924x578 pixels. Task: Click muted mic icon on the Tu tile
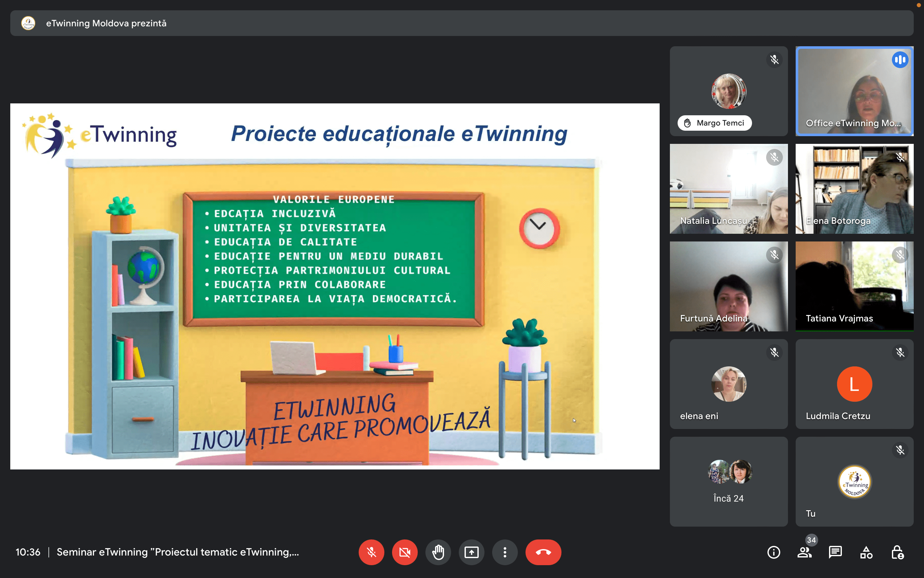tap(900, 450)
